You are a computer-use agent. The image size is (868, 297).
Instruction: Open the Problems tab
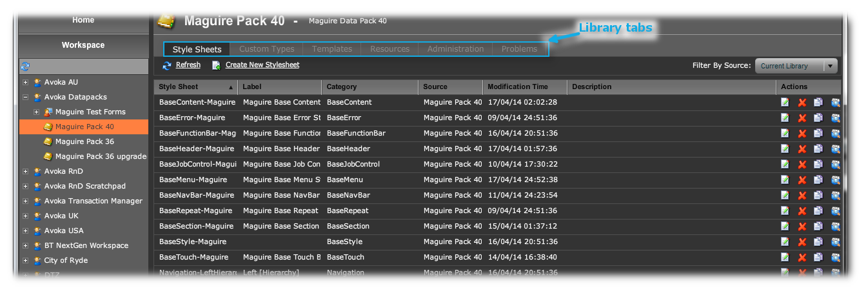[519, 49]
